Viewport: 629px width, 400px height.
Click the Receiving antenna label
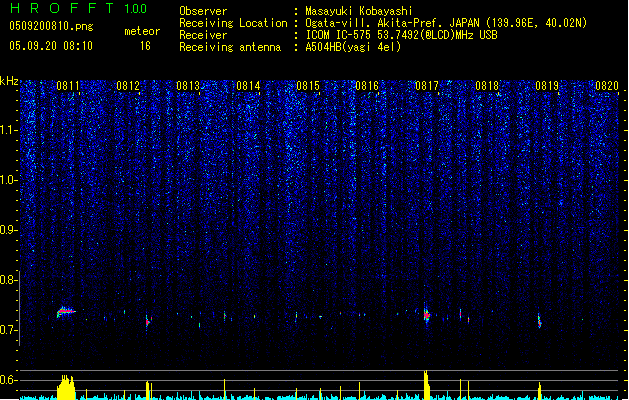click(x=230, y=47)
